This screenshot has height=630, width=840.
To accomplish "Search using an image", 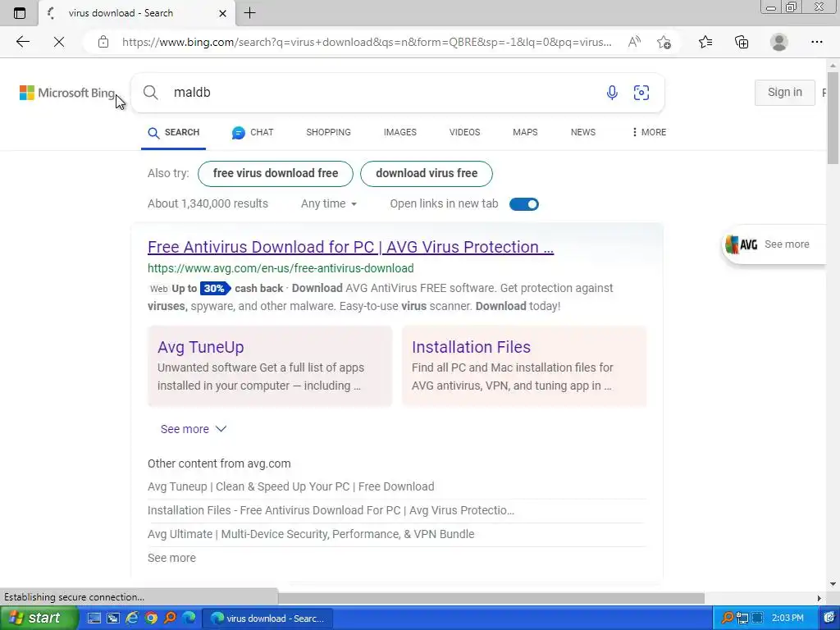I will [x=641, y=93].
